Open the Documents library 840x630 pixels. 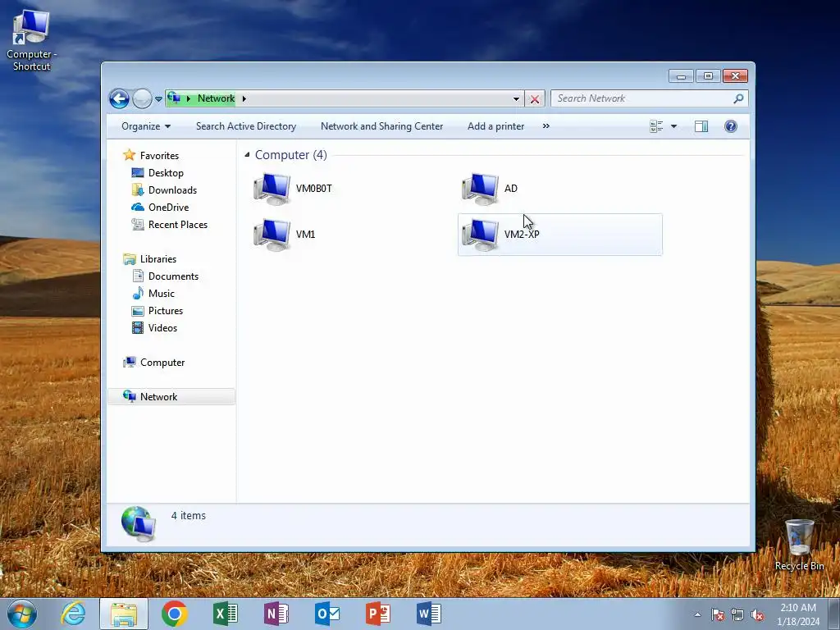coord(173,276)
